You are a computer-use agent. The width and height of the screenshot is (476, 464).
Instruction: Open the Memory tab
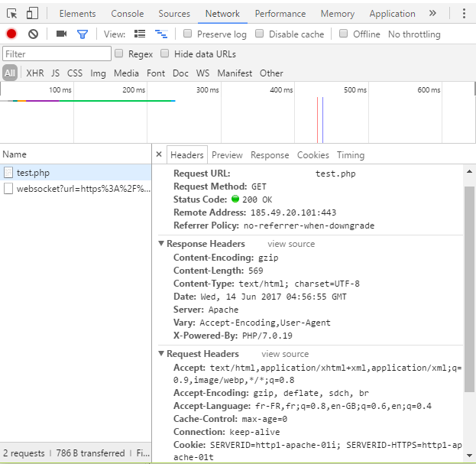pos(337,14)
